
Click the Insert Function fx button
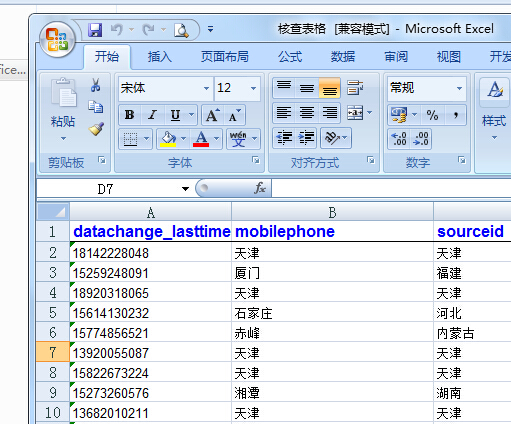coord(260,188)
